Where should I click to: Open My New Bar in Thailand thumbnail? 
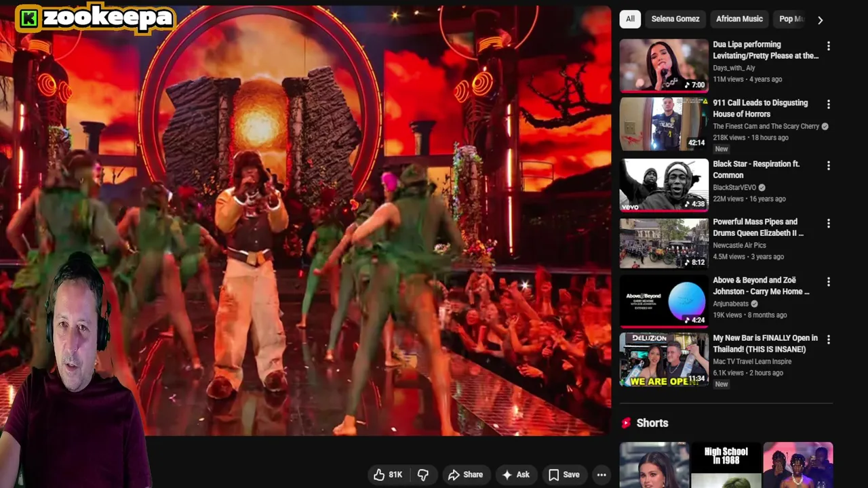pos(664,359)
